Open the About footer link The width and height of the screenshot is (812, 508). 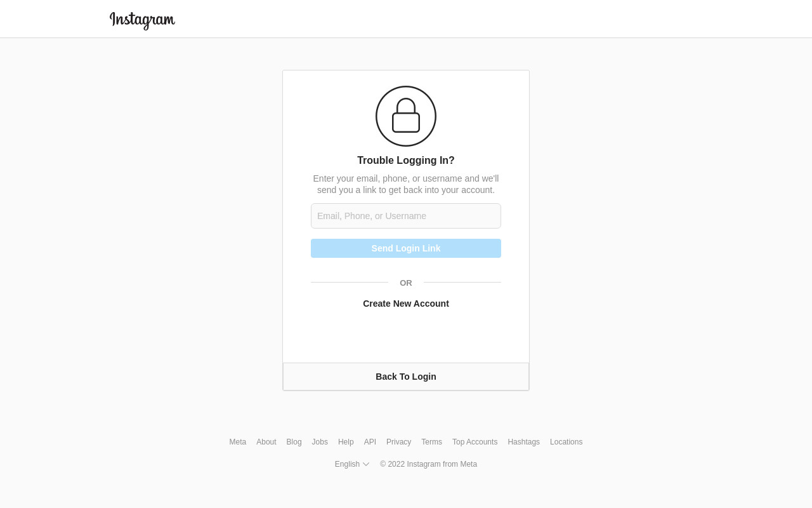tap(266, 442)
